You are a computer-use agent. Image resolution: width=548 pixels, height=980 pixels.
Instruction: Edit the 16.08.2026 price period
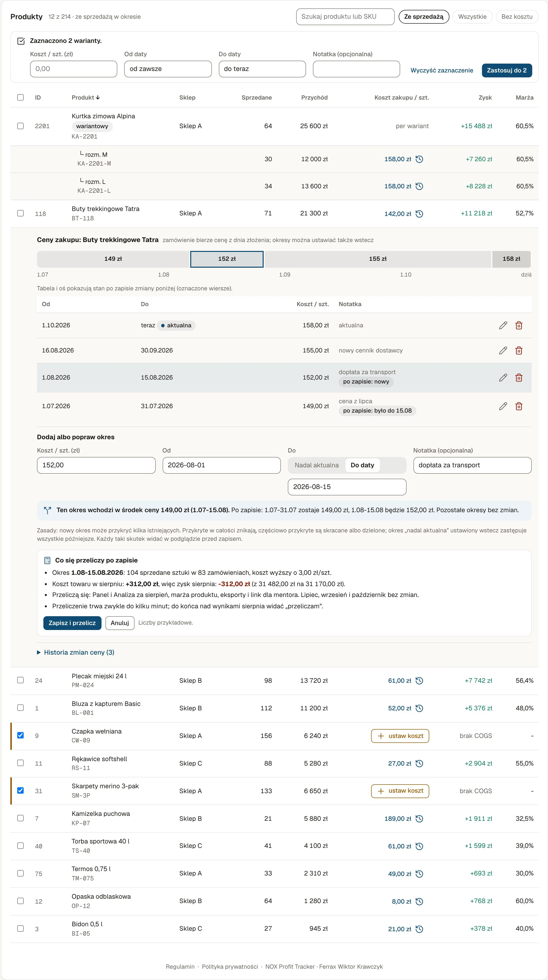[503, 350]
